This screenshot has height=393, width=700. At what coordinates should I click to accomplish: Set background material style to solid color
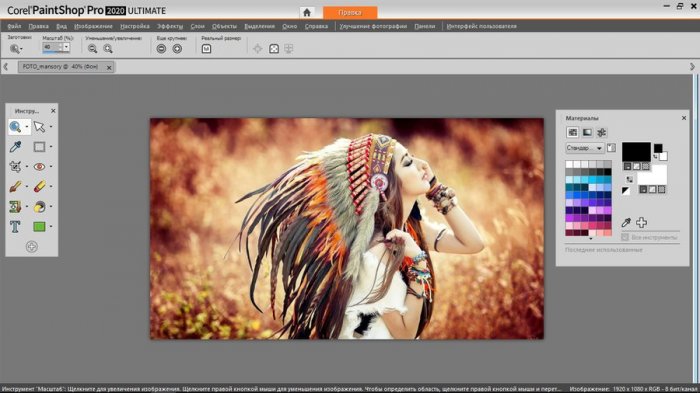pos(643,189)
